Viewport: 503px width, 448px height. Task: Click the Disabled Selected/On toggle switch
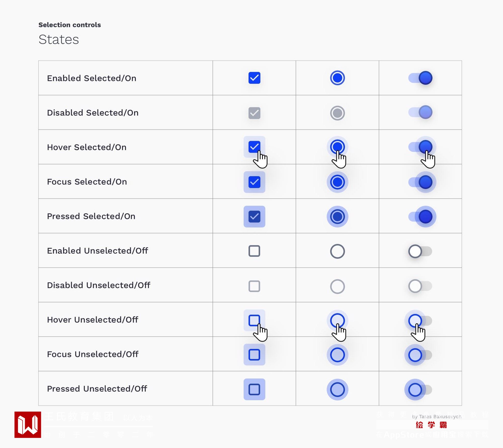(x=420, y=112)
